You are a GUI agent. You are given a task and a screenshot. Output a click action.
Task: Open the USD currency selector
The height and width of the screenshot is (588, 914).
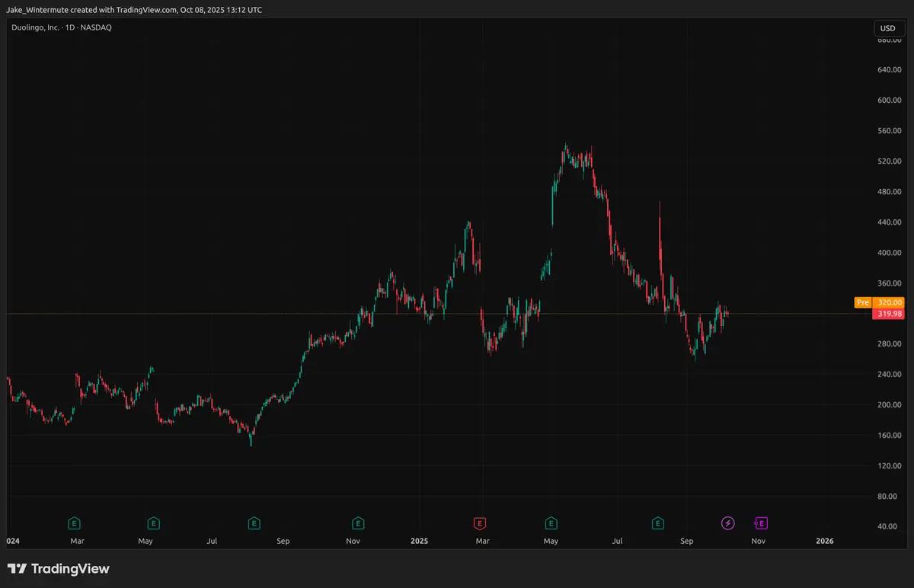point(887,28)
